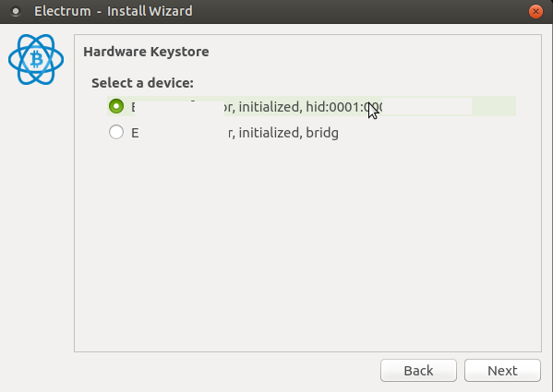Click empty footer space left of Back

tap(225, 371)
